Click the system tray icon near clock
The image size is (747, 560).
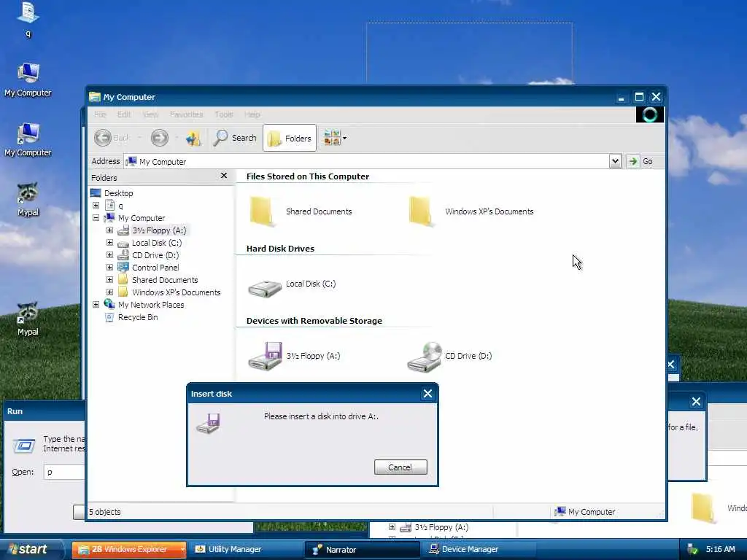pyautogui.click(x=692, y=550)
